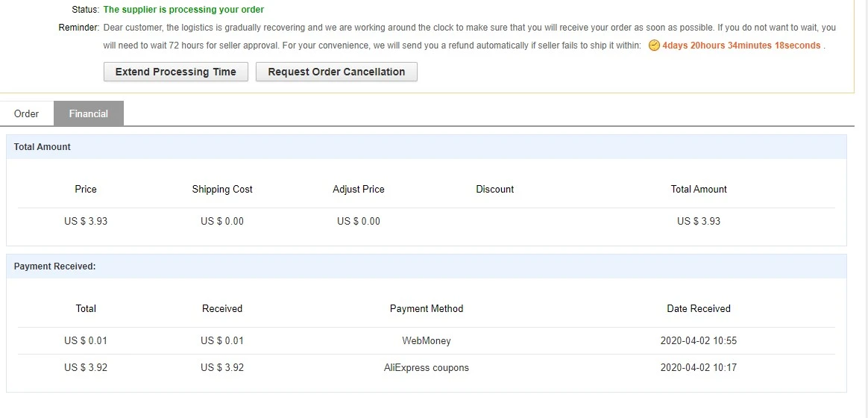868x418 pixels.
Task: Click the date '2020-04-02 10:55'
Action: 699,340
